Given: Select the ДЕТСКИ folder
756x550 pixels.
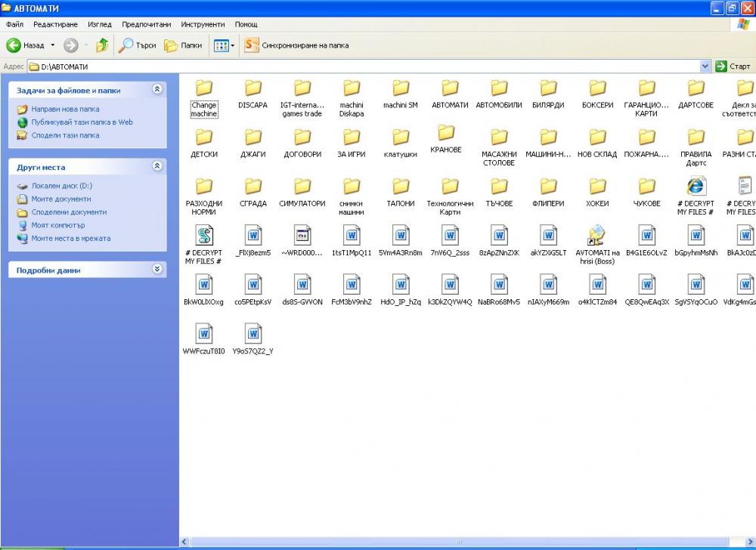Looking at the screenshot, I should click(204, 144).
